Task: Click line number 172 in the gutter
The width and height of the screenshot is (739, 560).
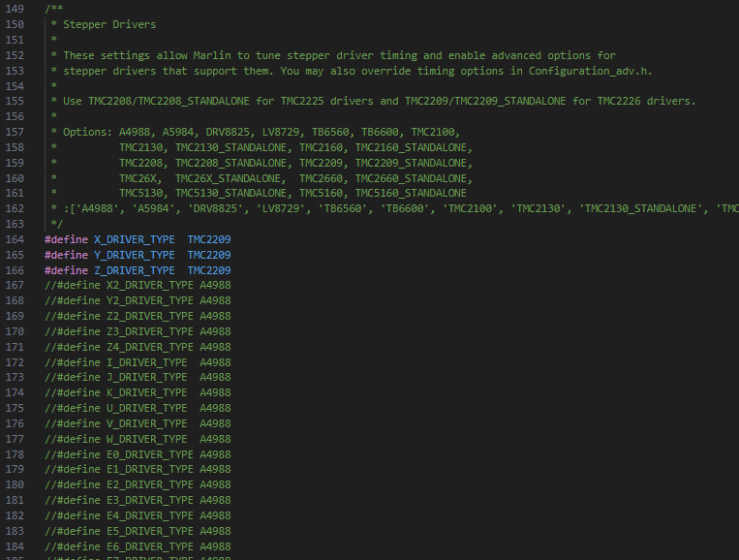Action: [14, 362]
